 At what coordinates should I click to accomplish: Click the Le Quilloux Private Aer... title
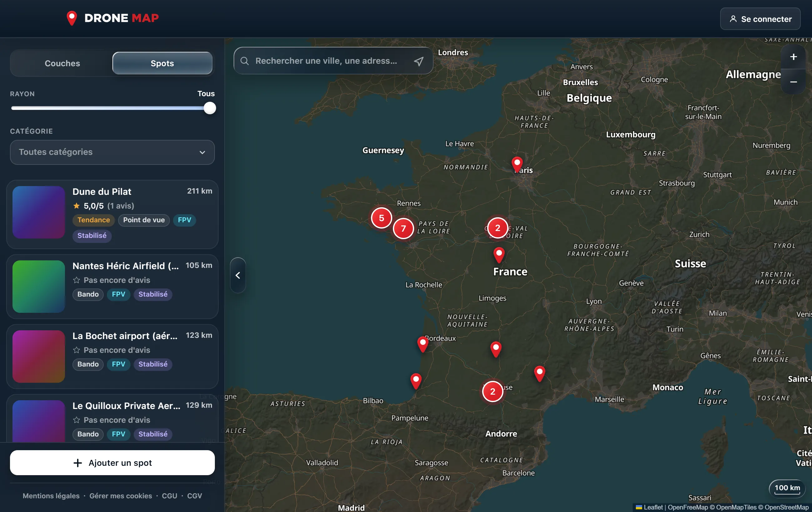coord(126,406)
